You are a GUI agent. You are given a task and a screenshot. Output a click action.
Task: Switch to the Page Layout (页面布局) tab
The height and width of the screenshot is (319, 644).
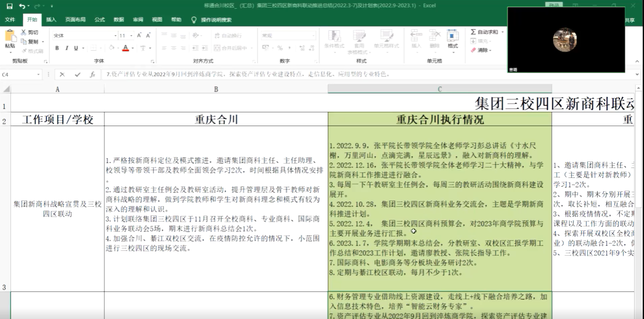point(75,20)
